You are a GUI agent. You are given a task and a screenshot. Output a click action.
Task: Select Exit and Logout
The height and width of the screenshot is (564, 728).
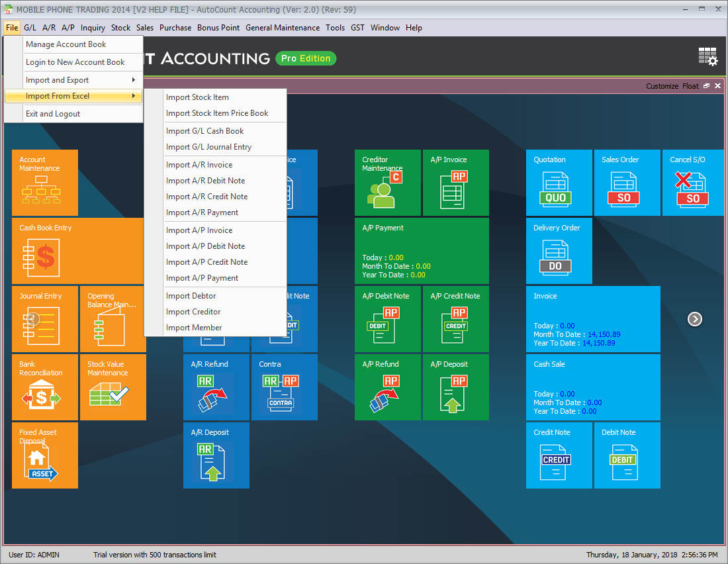(74, 114)
